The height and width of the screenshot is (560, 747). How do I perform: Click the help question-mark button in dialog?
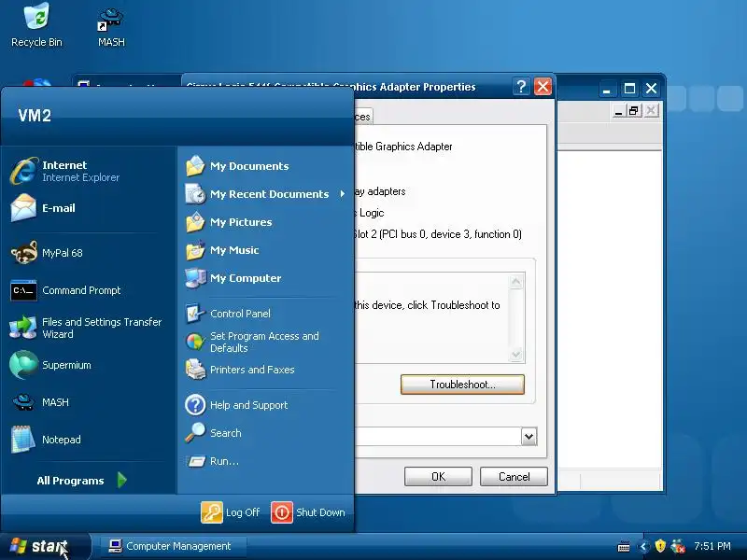[x=521, y=87]
